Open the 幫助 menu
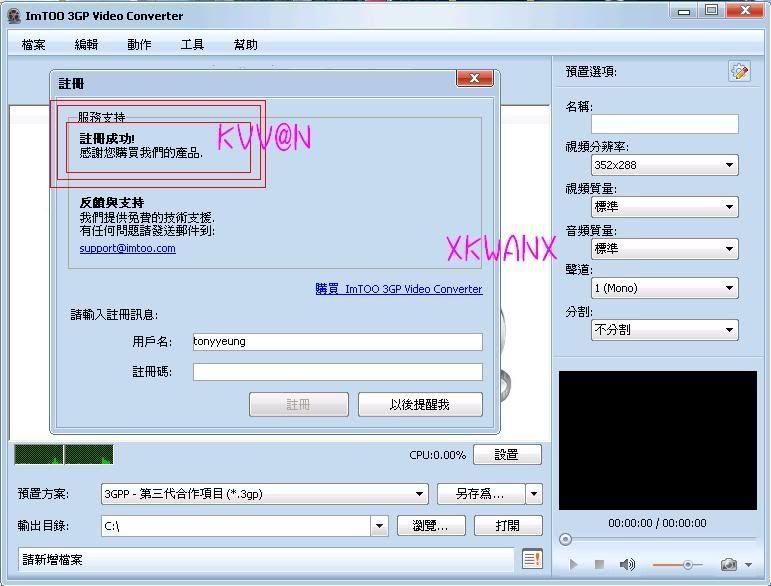This screenshot has height=586, width=771. click(x=245, y=45)
